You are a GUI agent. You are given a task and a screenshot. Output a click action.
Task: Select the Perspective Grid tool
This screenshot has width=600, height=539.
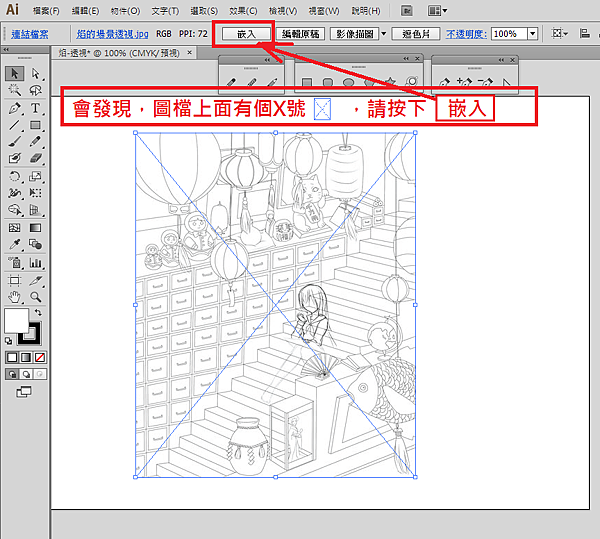pos(36,210)
